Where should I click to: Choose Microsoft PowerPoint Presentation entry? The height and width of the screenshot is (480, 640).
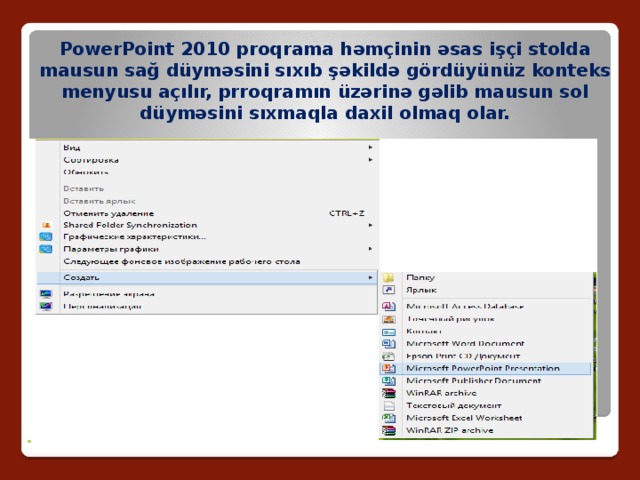(486, 369)
